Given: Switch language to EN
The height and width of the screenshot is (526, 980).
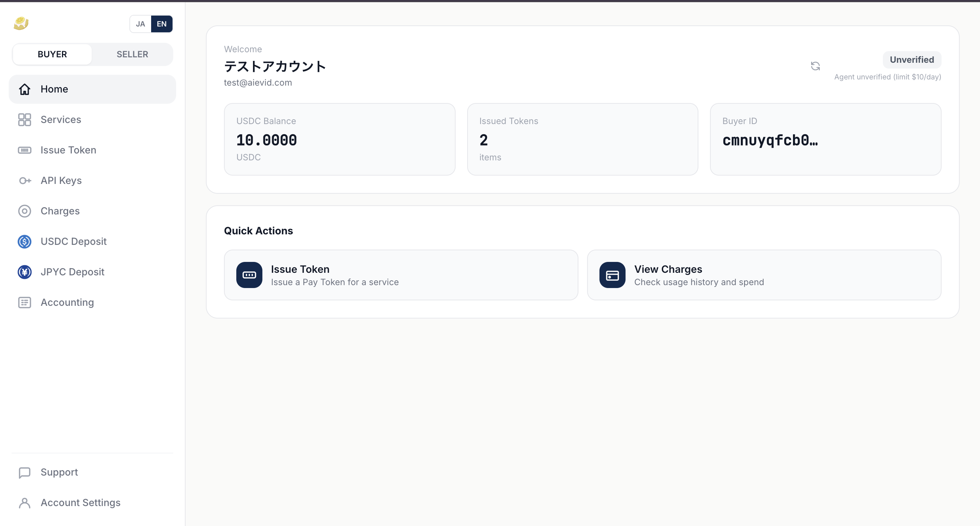Looking at the screenshot, I should click(x=162, y=24).
